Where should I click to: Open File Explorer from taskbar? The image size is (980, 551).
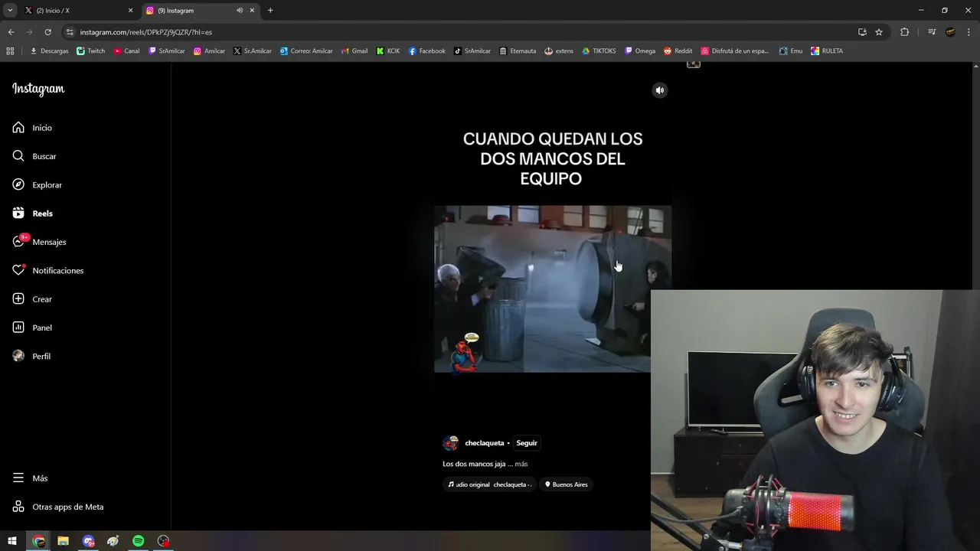pos(64,541)
